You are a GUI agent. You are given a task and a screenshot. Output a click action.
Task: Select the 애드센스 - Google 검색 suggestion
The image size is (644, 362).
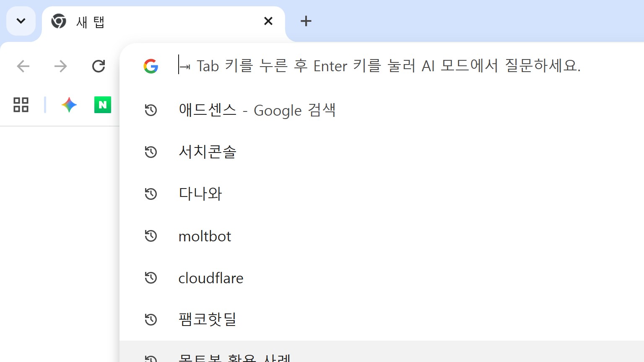tap(257, 110)
